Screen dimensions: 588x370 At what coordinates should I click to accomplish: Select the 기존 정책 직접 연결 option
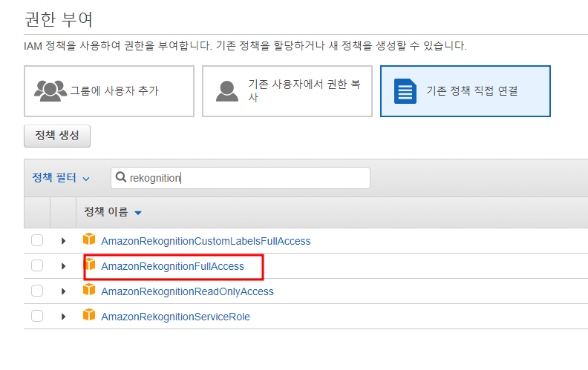click(465, 91)
